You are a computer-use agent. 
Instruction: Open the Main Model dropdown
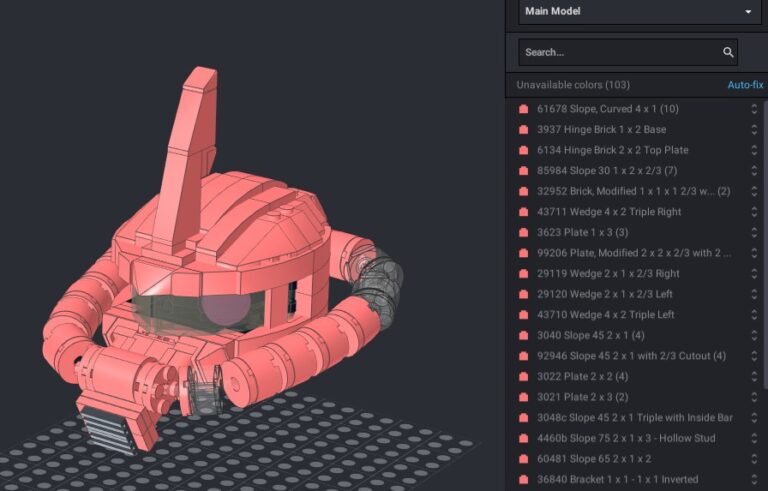639,11
